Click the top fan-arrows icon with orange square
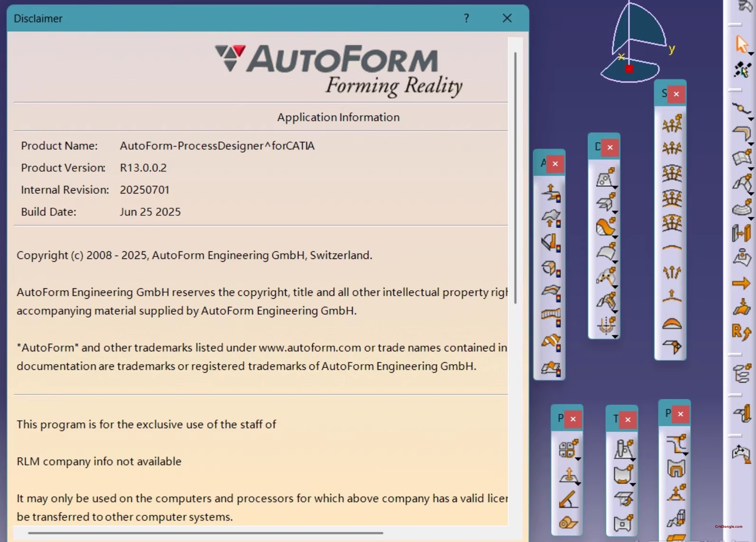The image size is (756, 542). [672, 123]
